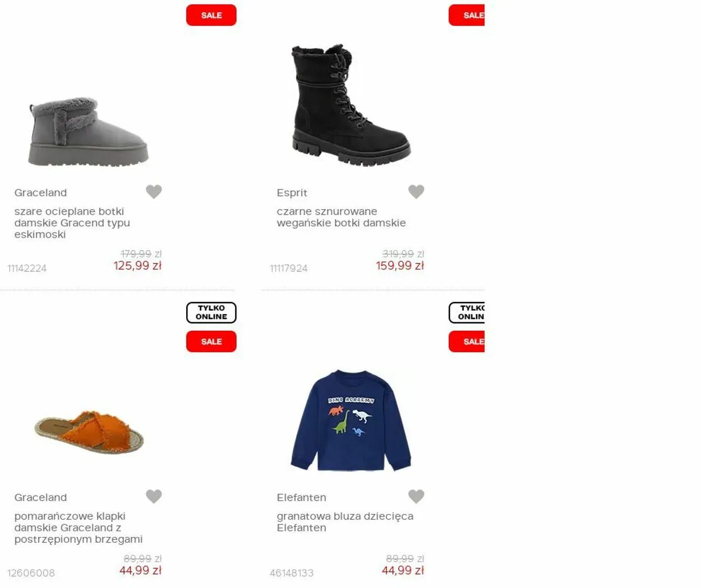Click SALE badge above orange slippers
Image resolution: width=701 pixels, height=588 pixels.
point(211,341)
